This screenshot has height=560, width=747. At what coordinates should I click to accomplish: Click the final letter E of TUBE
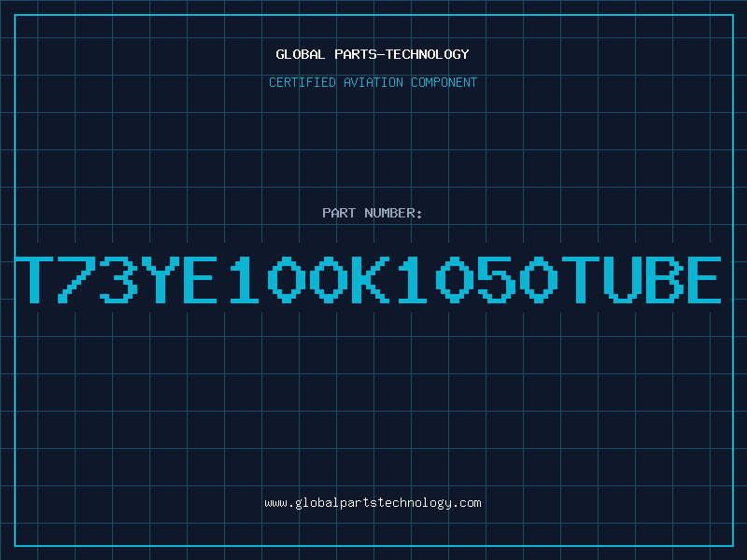(704, 279)
